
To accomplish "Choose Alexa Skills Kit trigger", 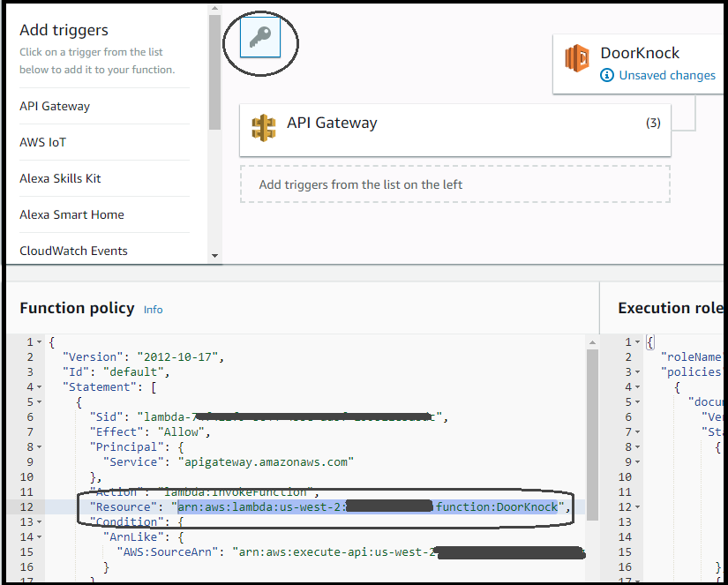I will point(60,179).
